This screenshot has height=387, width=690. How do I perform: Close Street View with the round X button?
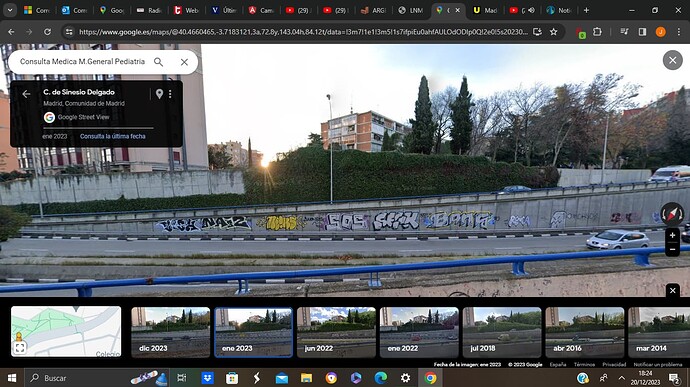click(672, 60)
